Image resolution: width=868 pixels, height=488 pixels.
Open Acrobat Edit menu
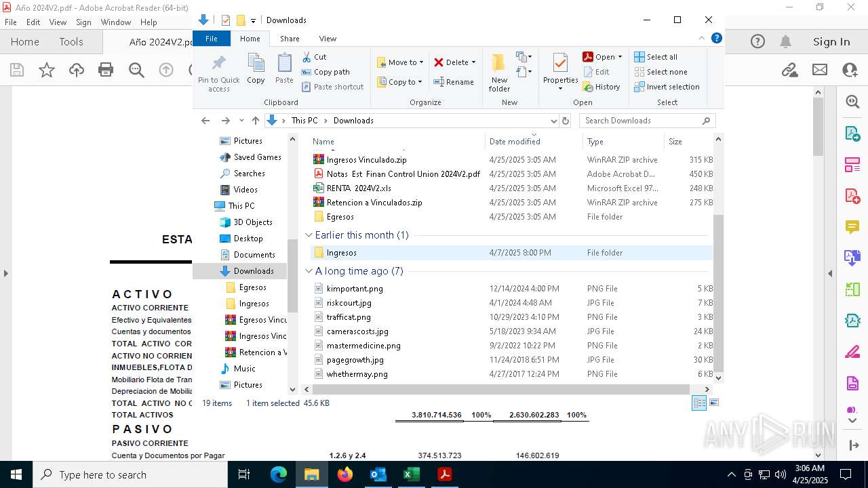pyautogui.click(x=33, y=22)
